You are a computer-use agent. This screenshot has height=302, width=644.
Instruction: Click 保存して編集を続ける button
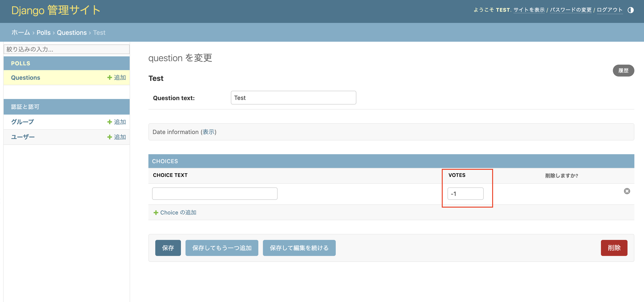point(299,248)
